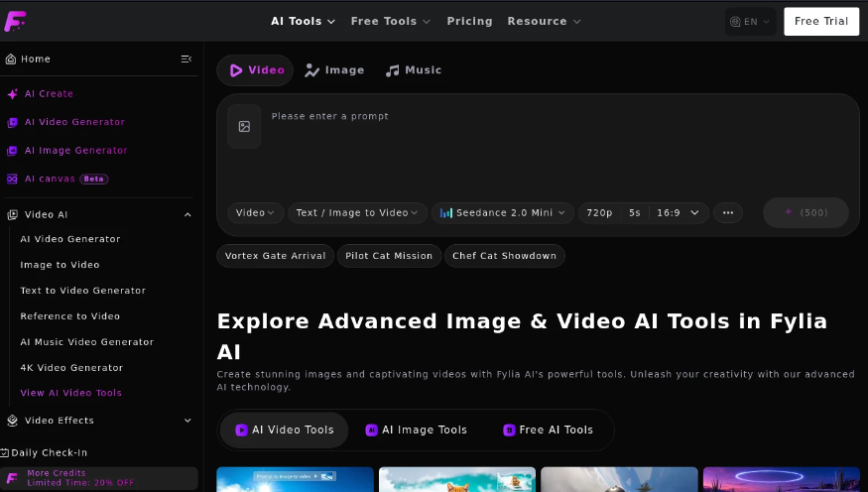Switch to the Image tab
This screenshot has height=492, width=868.
pyautogui.click(x=334, y=70)
